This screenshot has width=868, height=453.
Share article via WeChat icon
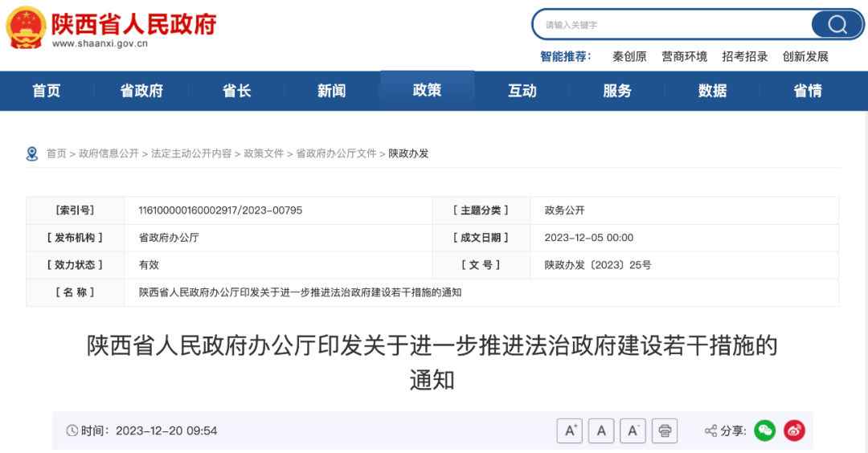tap(764, 431)
